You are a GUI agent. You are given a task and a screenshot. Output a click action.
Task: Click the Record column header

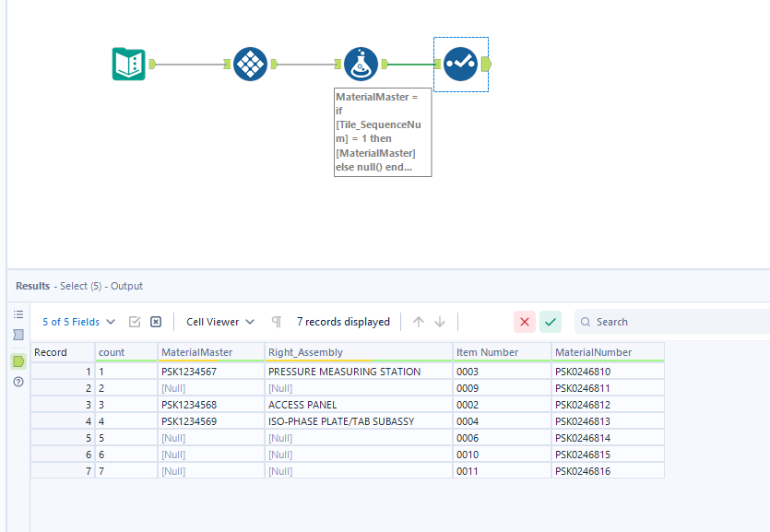(x=63, y=352)
